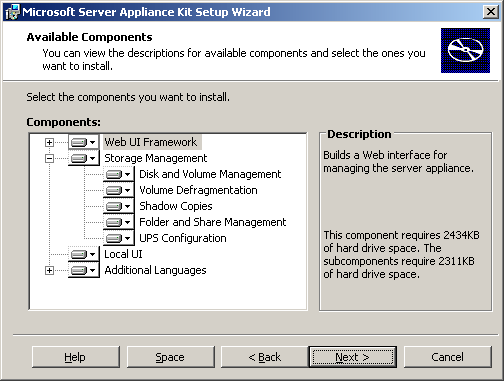Proceed with the Next button
Viewport: 504px width, 381px height.
[353, 357]
